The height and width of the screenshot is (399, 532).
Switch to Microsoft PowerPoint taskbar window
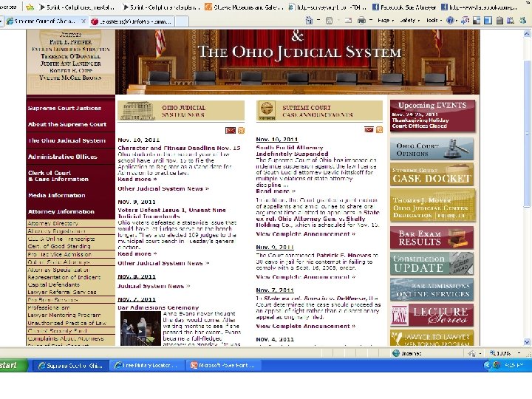(x=223, y=366)
